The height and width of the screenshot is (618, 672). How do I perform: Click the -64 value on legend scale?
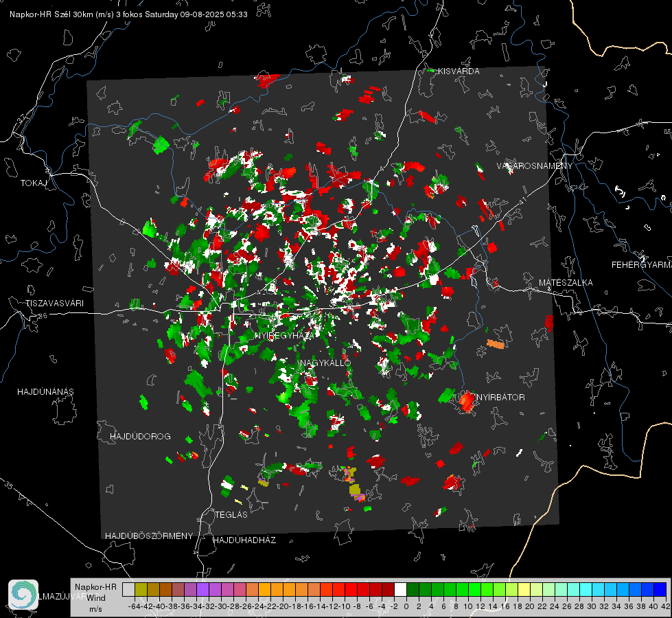coord(134,606)
